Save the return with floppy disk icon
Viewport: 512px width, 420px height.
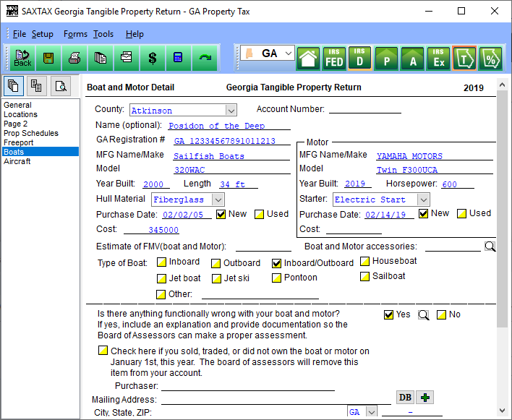point(48,59)
